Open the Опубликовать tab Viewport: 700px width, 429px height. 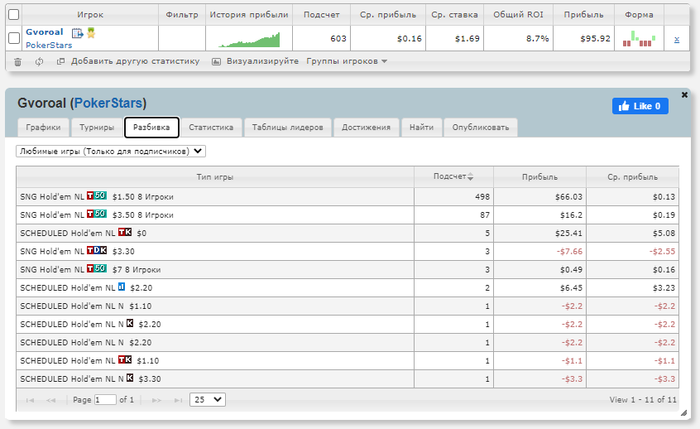[480, 127]
